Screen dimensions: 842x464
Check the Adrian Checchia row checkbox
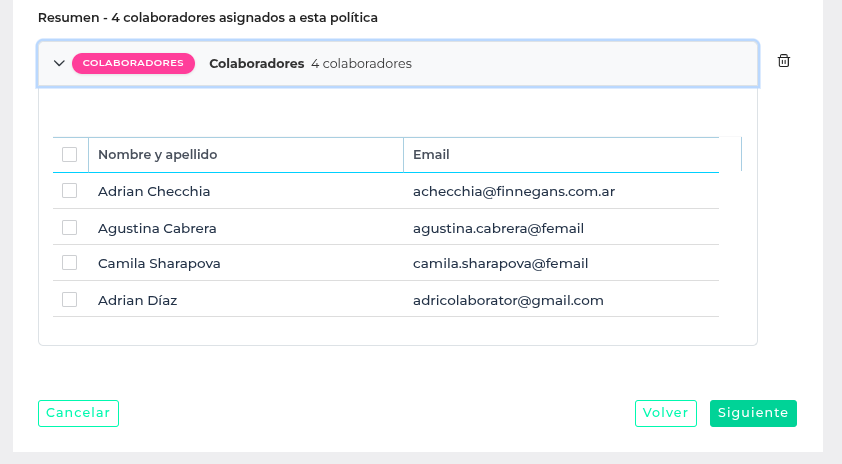click(70, 191)
